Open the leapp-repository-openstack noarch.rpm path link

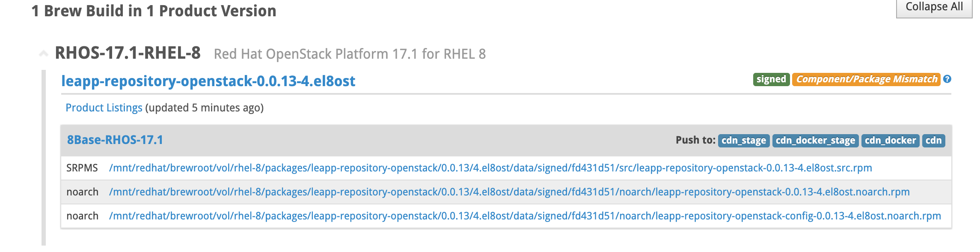[509, 192]
